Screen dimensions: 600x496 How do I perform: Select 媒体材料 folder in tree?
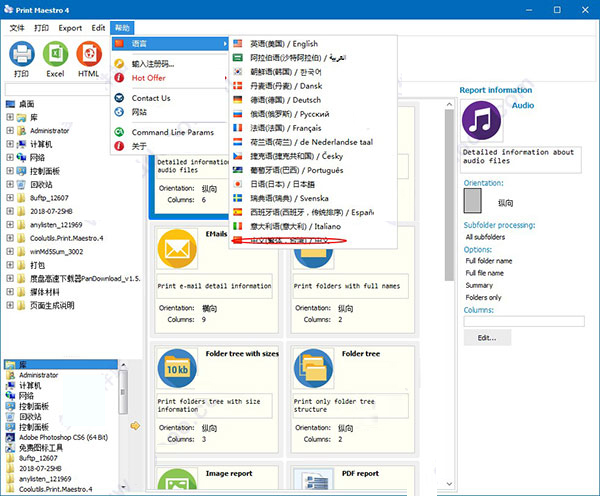tap(45, 292)
